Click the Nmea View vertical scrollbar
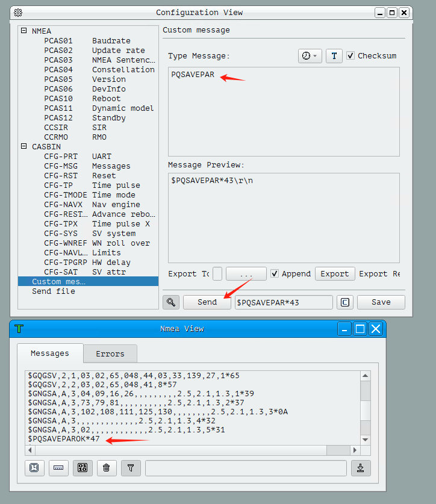436x504 pixels. pos(365,403)
